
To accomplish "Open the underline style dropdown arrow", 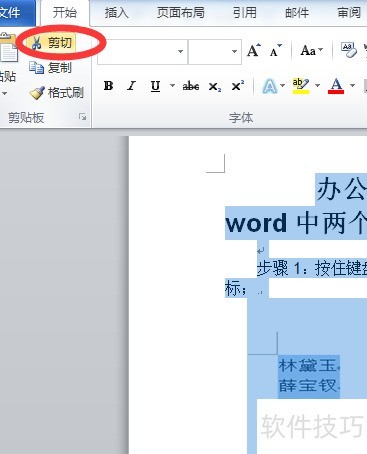I will [x=172, y=86].
